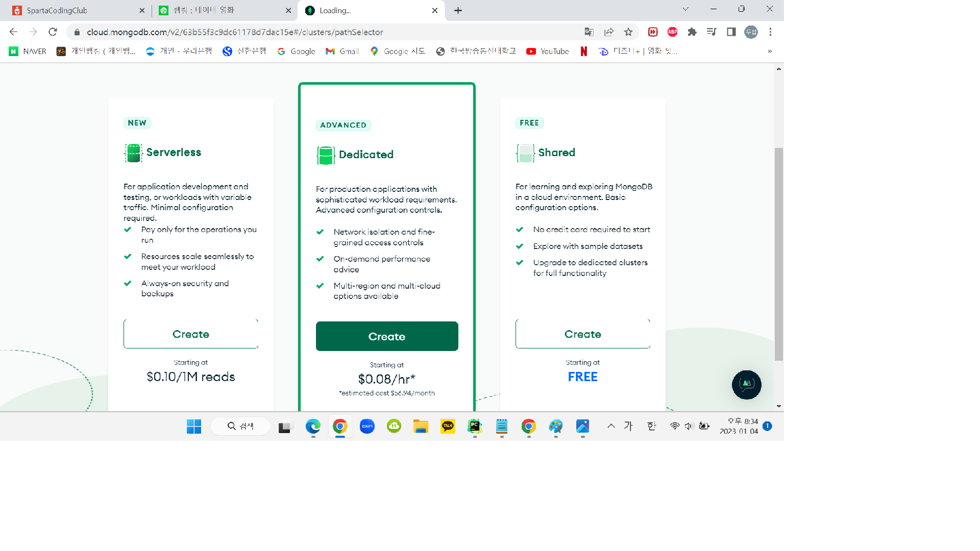This screenshot has height=551, width=980.
Task: Click the $0.10/1M reads price text
Action: [191, 377]
